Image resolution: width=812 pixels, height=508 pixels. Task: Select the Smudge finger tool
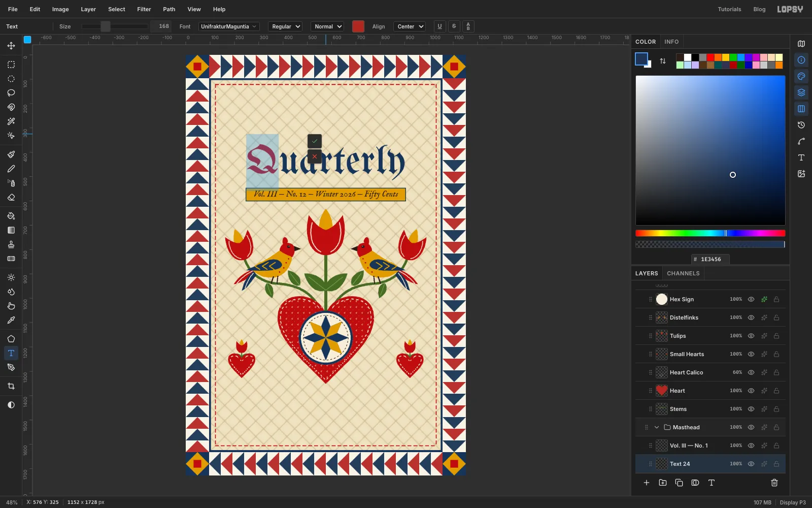pos(11,306)
